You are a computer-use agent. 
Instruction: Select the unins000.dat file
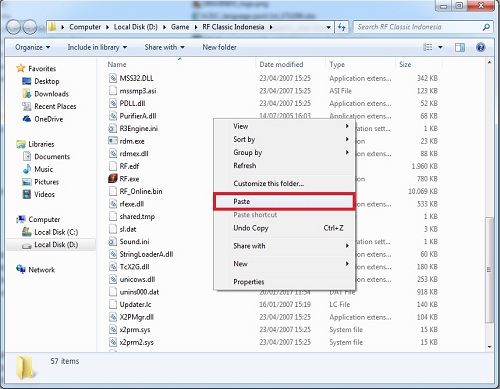click(139, 292)
